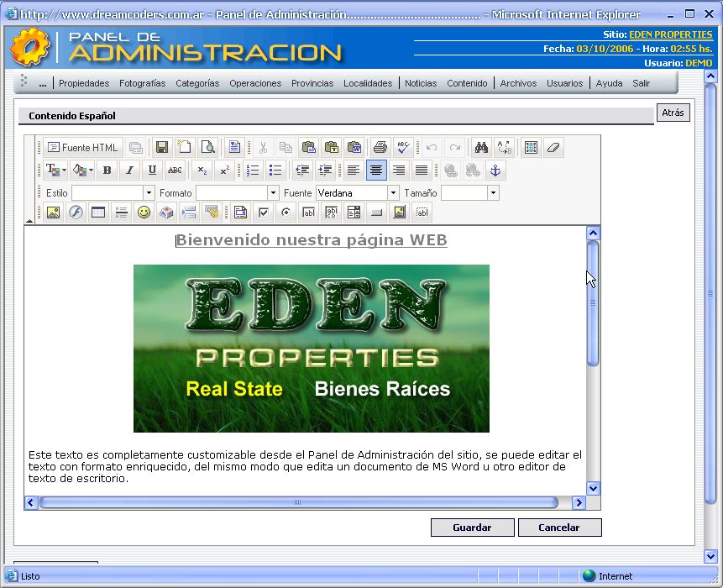Open the Fuente Verdana dropdown
The height and width of the screenshot is (588, 723).
click(x=393, y=192)
